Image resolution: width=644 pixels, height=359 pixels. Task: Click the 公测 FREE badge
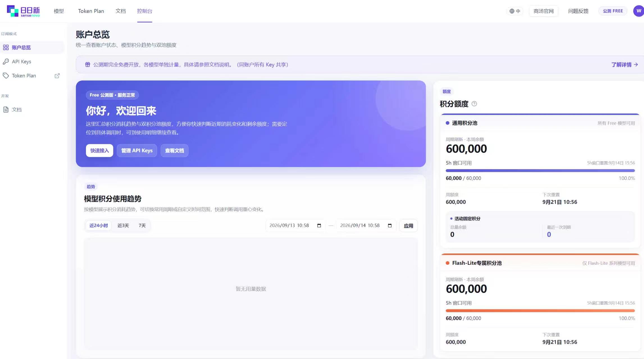(x=613, y=11)
